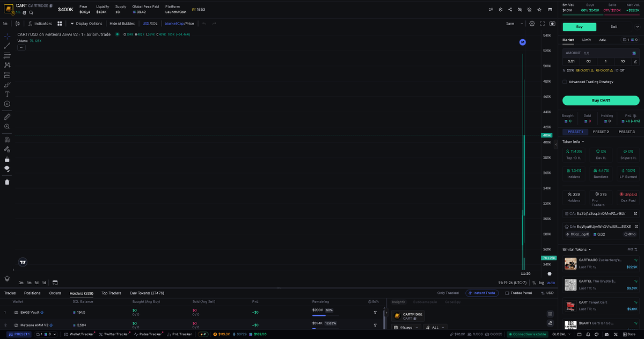Screen dimensions: 644x339
Task: Remove drawings with the trash icon
Action: click(x=7, y=182)
